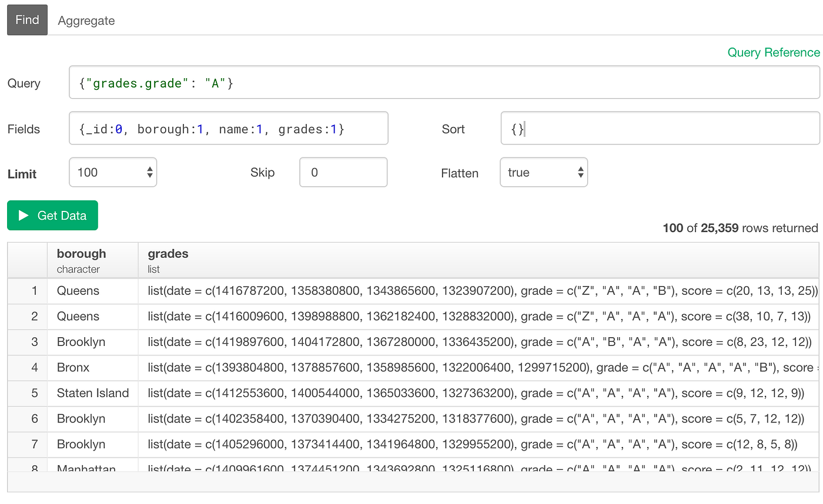This screenshot has height=504, width=823.
Task: Open the Limit dropdown showing 100
Action: [x=112, y=172]
